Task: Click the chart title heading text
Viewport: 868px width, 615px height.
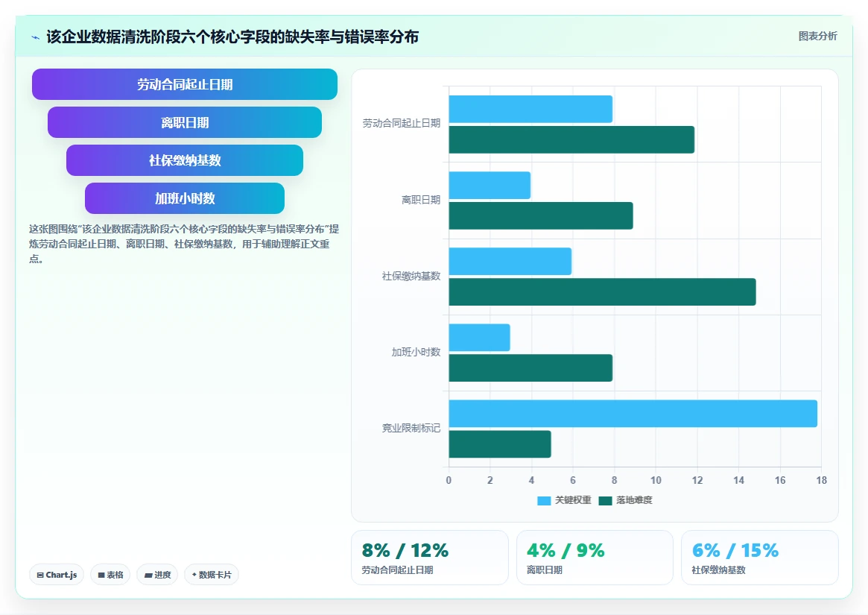Action: (232, 37)
